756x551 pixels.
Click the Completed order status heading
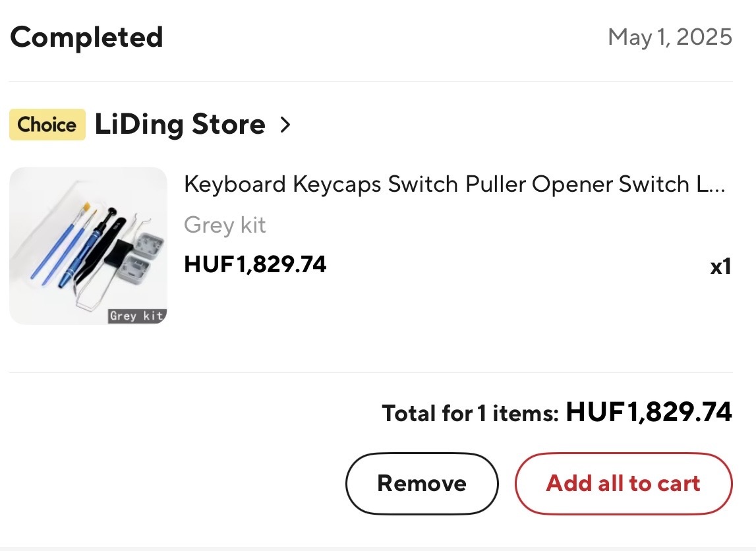86,38
